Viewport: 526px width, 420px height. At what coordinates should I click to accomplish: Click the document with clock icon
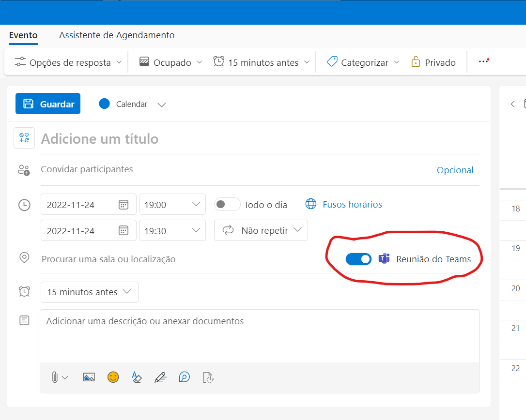[x=208, y=377]
